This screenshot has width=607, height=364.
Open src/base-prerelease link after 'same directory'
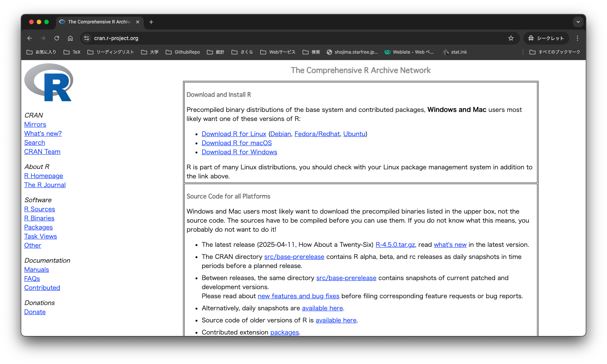tap(346, 278)
